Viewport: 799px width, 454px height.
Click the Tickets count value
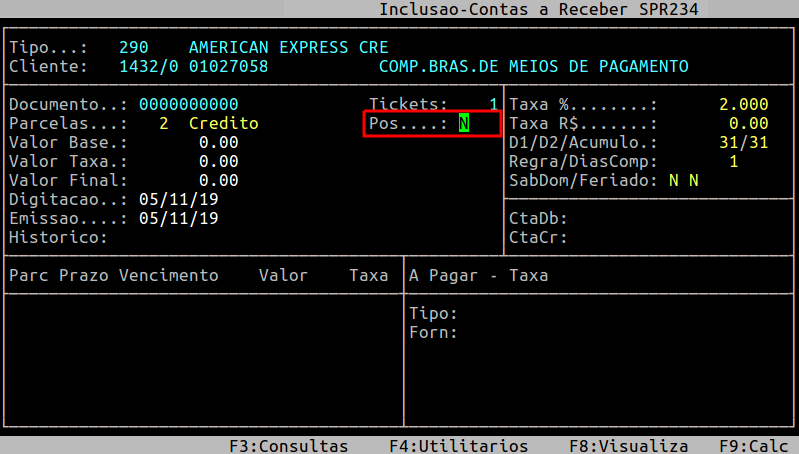[493, 105]
